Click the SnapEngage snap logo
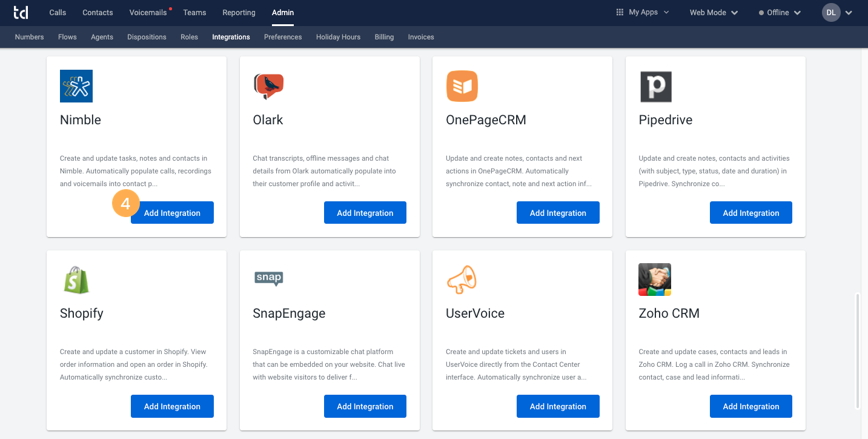 [269, 278]
